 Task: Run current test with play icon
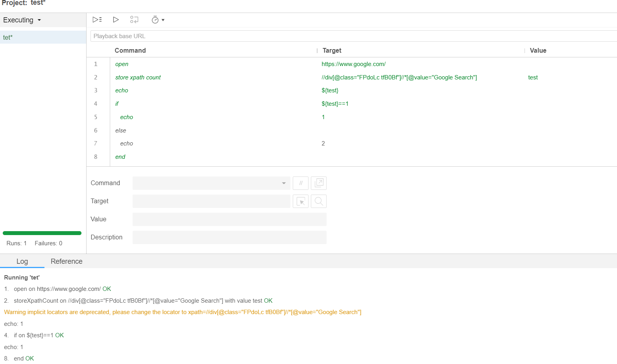coord(116,20)
